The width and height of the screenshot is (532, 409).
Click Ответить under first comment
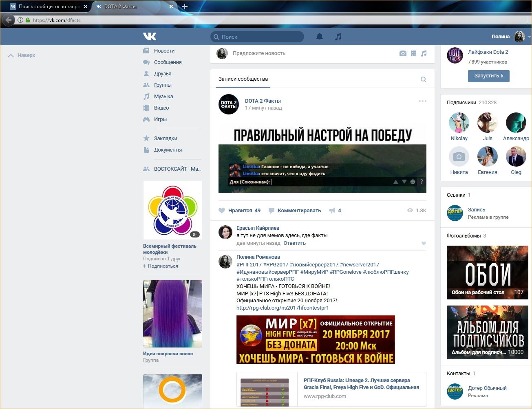point(294,243)
